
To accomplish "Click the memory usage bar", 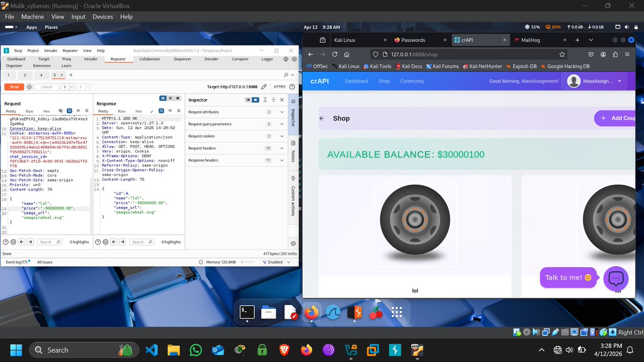I will (248, 262).
